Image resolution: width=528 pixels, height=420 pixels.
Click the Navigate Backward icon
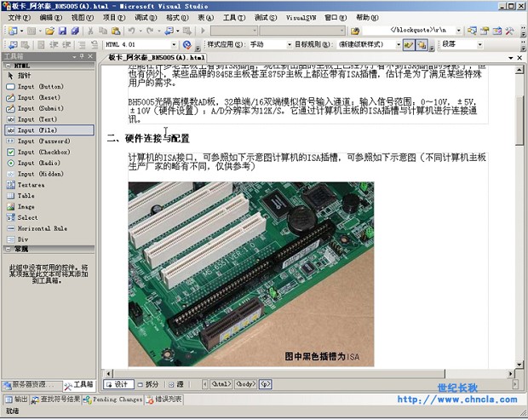[x=169, y=31]
